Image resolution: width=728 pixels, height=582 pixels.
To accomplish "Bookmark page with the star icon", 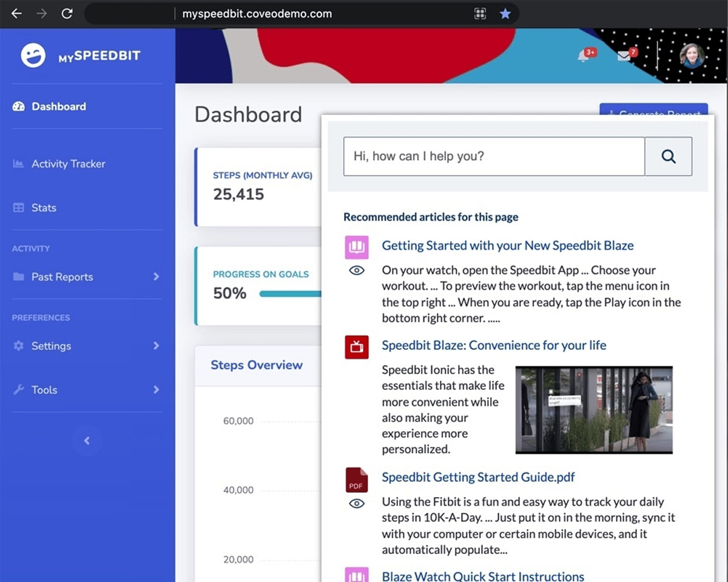I will tap(505, 13).
